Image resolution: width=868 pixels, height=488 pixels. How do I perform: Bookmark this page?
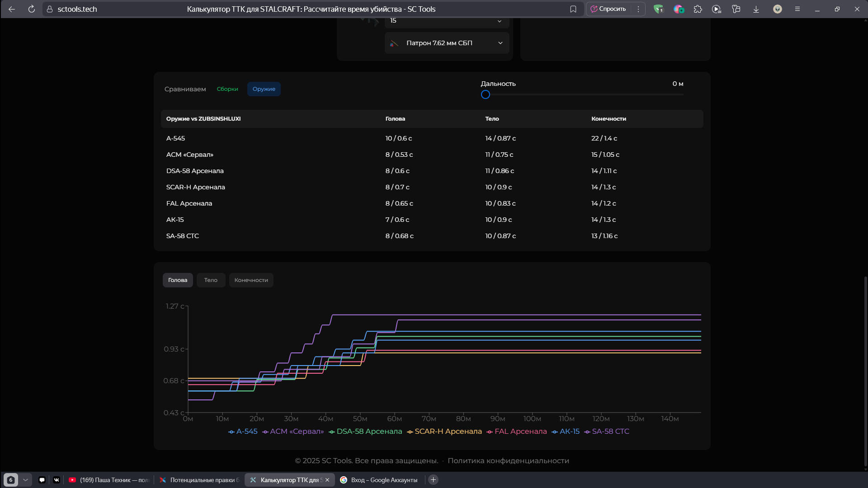[573, 9]
